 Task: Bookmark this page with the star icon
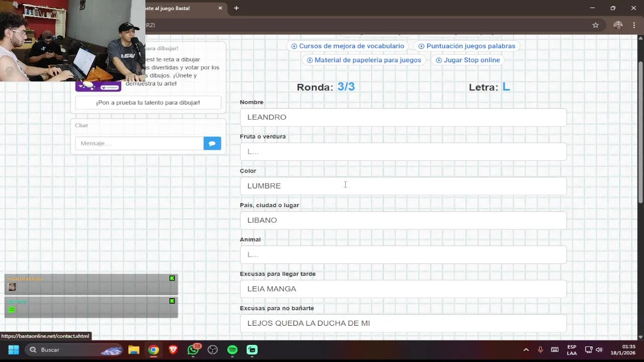coord(596,25)
